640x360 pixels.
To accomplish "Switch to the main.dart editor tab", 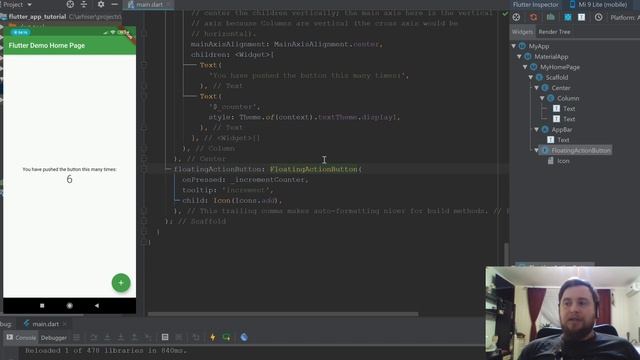I will pos(149,4).
